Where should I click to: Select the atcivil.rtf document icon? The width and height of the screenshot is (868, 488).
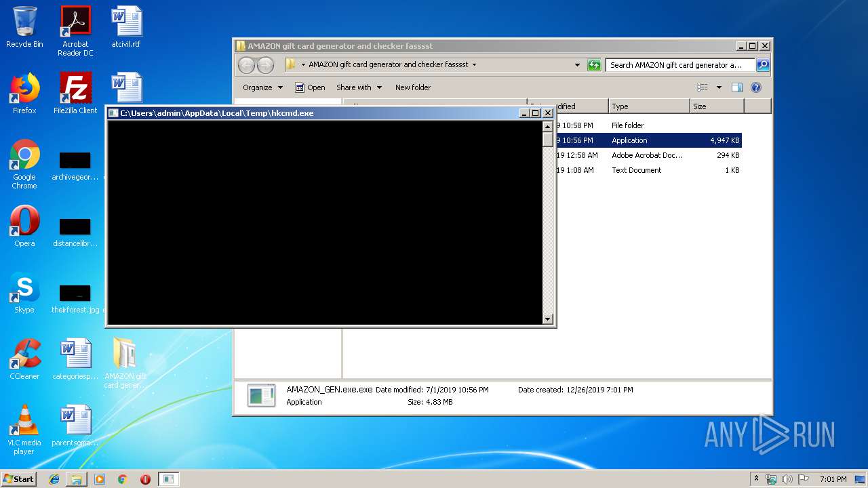(x=126, y=27)
